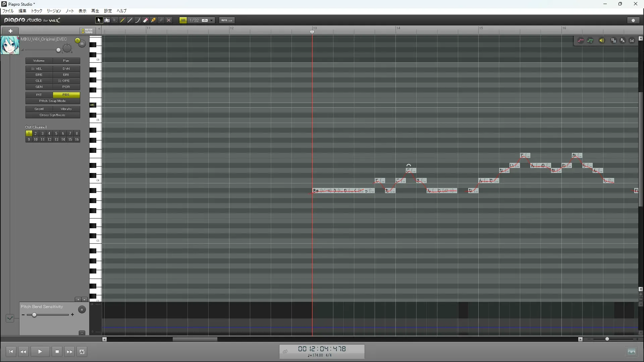
Task: Select the Eraser tool
Action: tap(146, 20)
